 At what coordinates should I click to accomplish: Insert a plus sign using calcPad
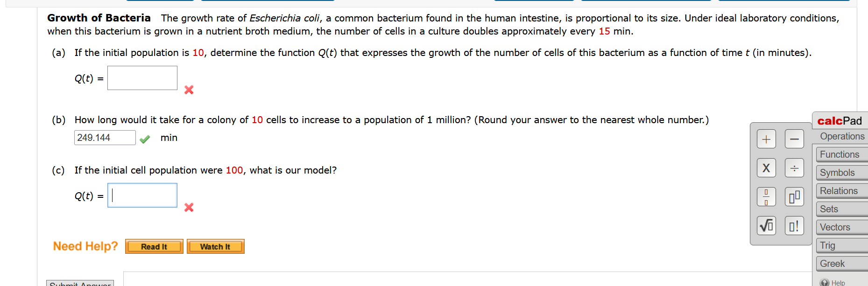pos(766,139)
